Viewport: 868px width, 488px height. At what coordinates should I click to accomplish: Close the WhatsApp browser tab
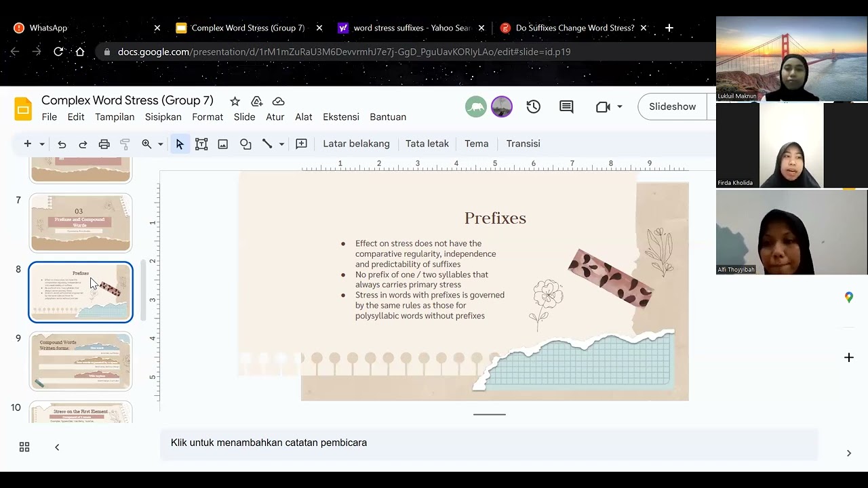[157, 28]
